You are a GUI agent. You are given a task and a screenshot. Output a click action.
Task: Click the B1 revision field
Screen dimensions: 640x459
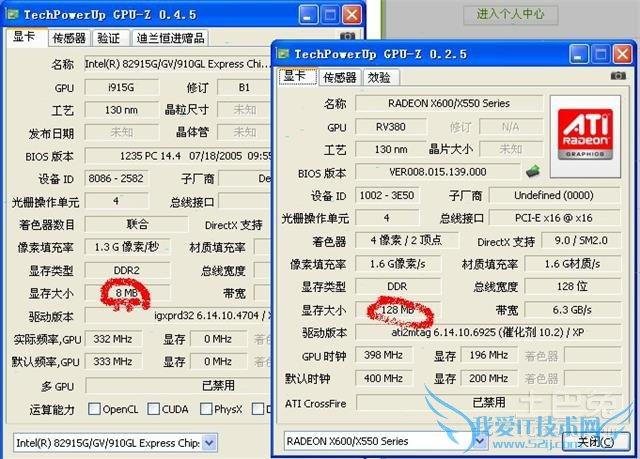click(244, 87)
